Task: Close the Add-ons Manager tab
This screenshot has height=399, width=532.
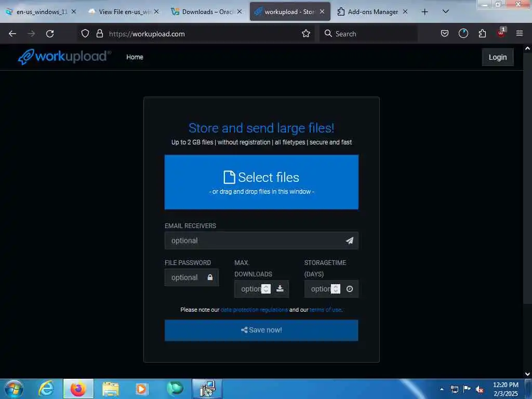Action: tap(405, 12)
